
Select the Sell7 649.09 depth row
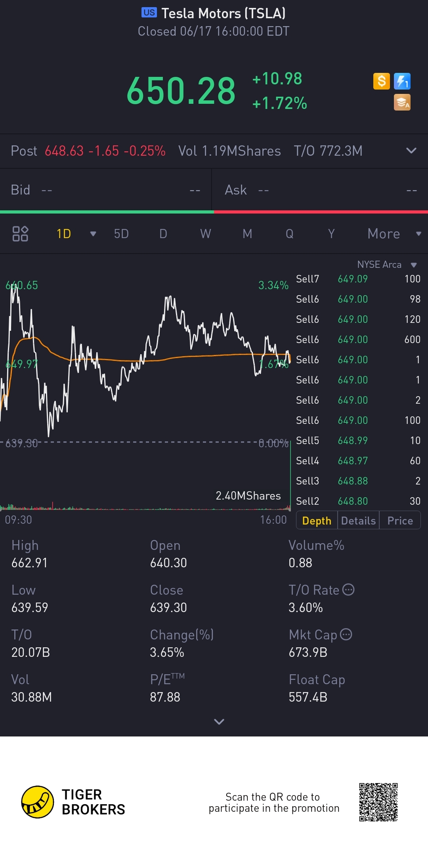coord(358,279)
